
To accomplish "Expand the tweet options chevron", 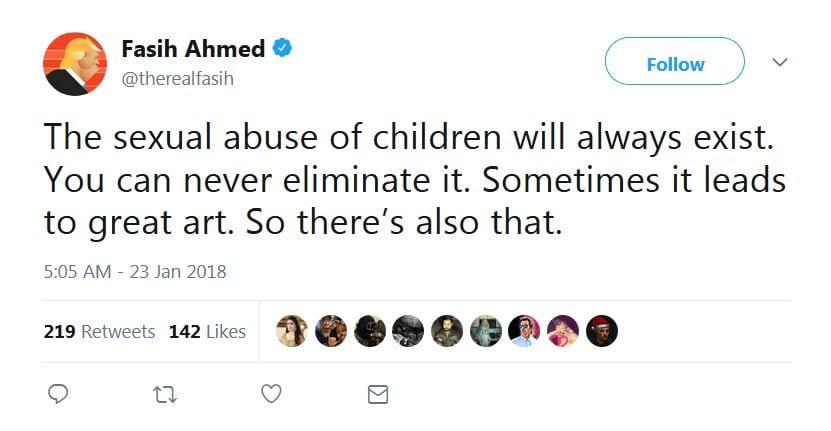I will click(781, 62).
